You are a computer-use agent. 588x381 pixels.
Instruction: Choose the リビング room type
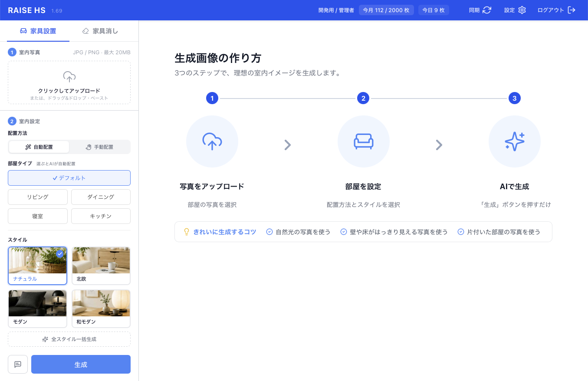click(x=38, y=197)
